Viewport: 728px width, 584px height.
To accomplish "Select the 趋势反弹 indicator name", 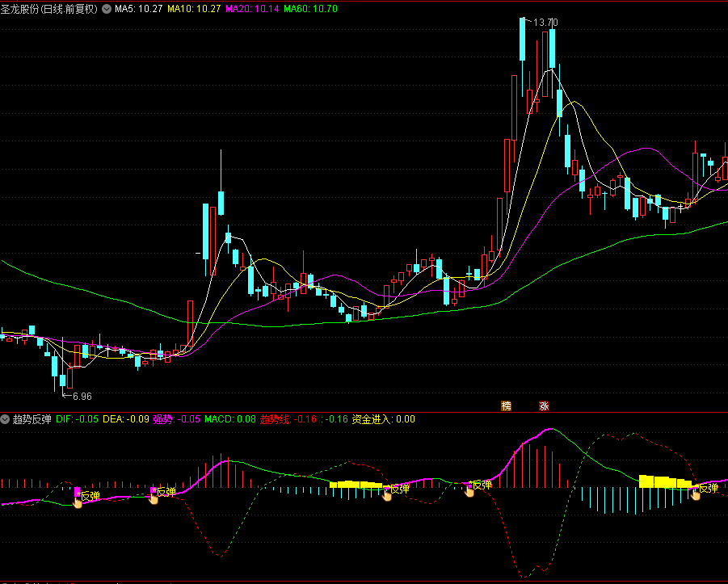I will [x=32, y=419].
